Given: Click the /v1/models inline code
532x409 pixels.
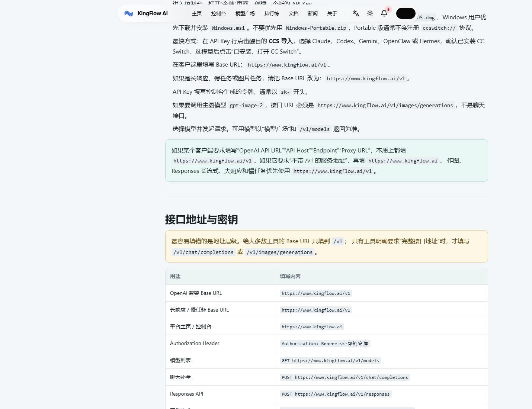Looking at the screenshot, I should click(x=315, y=129).
